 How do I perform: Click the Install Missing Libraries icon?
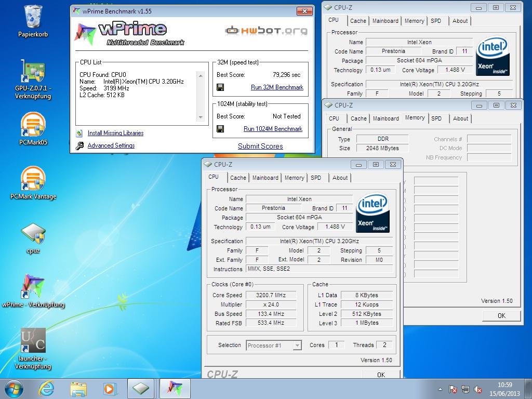(x=79, y=133)
